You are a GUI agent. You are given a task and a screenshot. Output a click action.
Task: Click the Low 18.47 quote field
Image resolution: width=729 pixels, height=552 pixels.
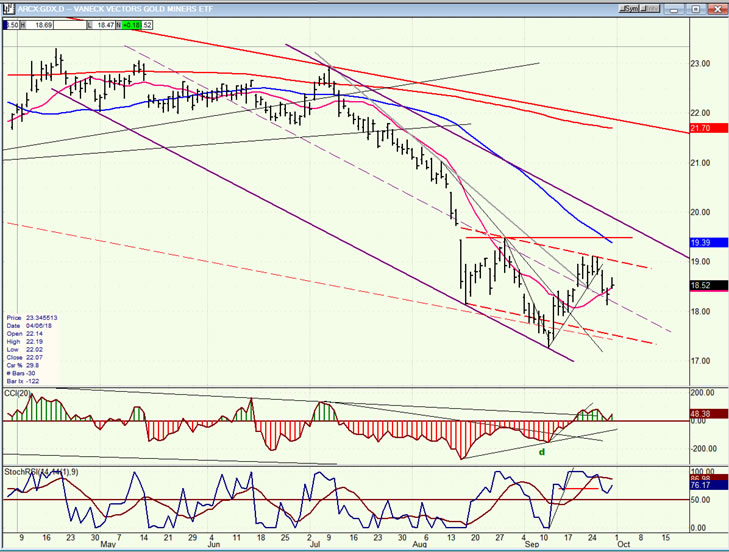[101, 25]
